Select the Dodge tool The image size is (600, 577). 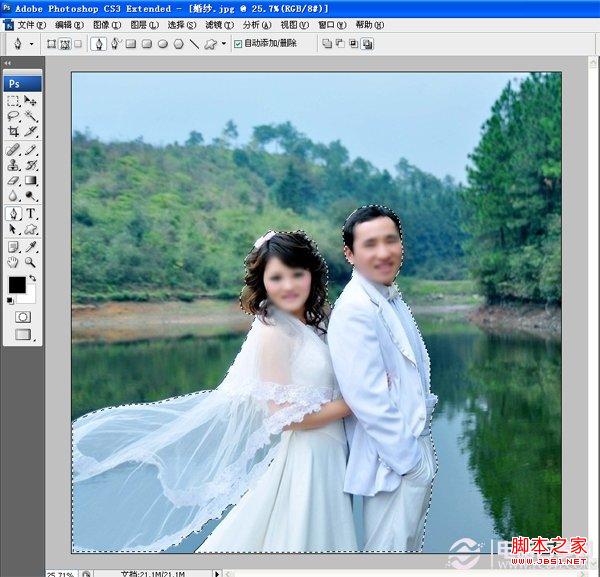click(x=31, y=196)
